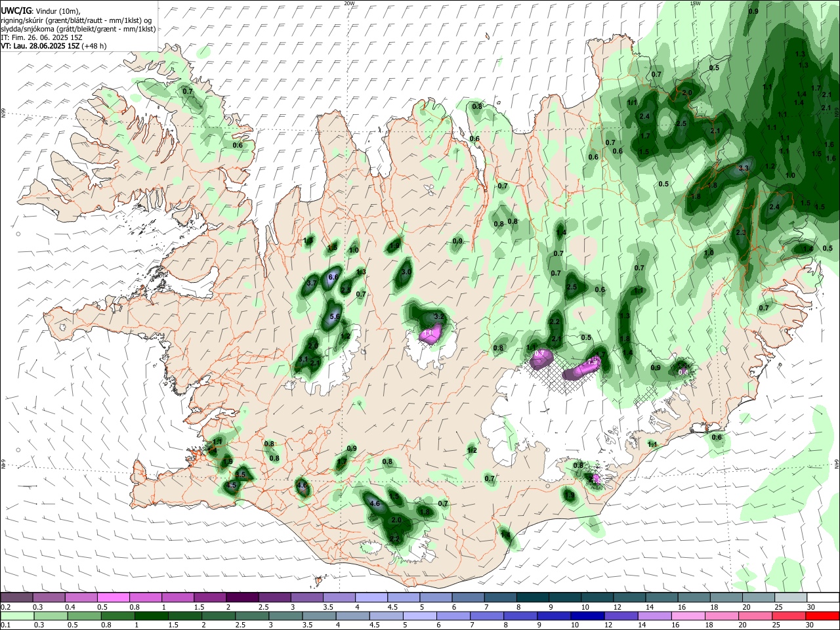Select the 'VT: Lau. 28.06.2025 15Z (+48 h)' valid time
Image resolution: width=840 pixels, height=630 pixels.
(x=54, y=46)
